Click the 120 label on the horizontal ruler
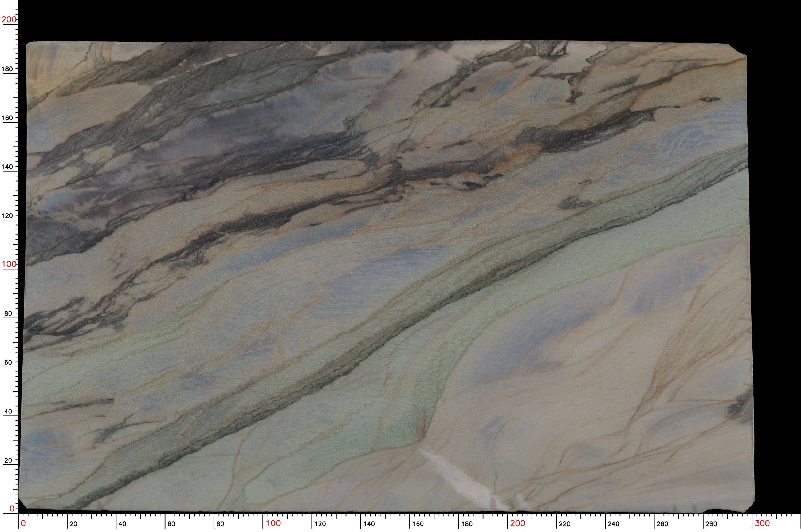Viewport: 801px width, 532px height. coord(320,524)
